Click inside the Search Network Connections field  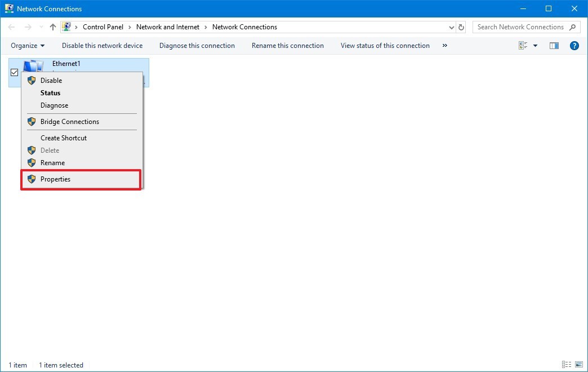click(518, 26)
